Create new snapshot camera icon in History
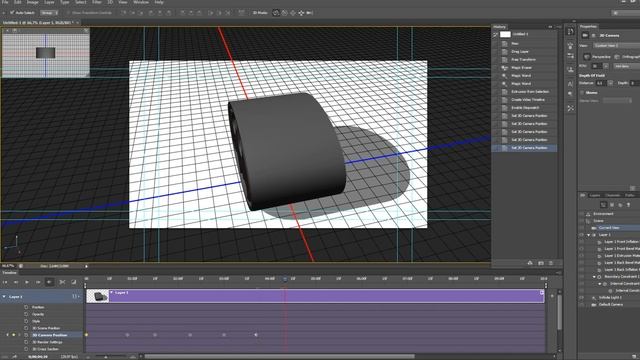 (541, 263)
